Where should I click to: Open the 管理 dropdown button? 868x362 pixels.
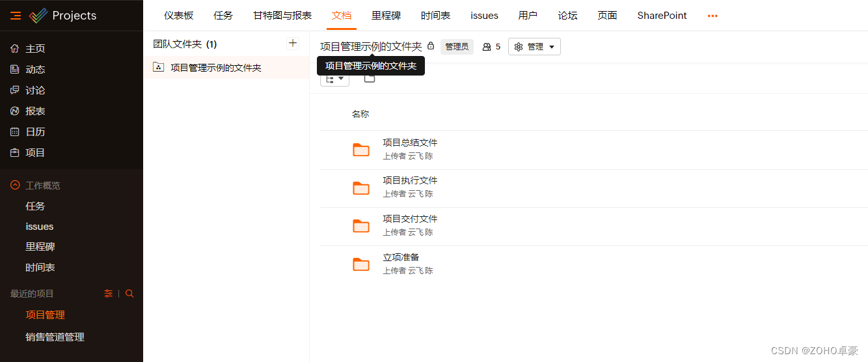[534, 47]
